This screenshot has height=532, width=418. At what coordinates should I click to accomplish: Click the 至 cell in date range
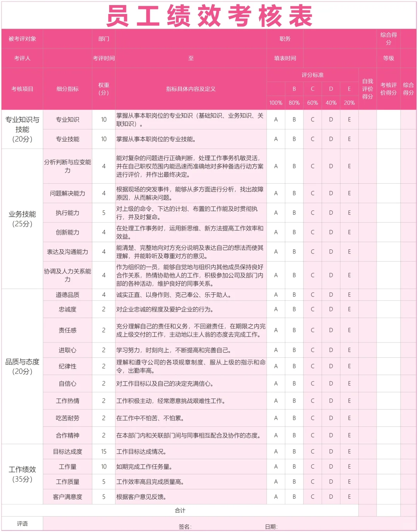click(191, 58)
